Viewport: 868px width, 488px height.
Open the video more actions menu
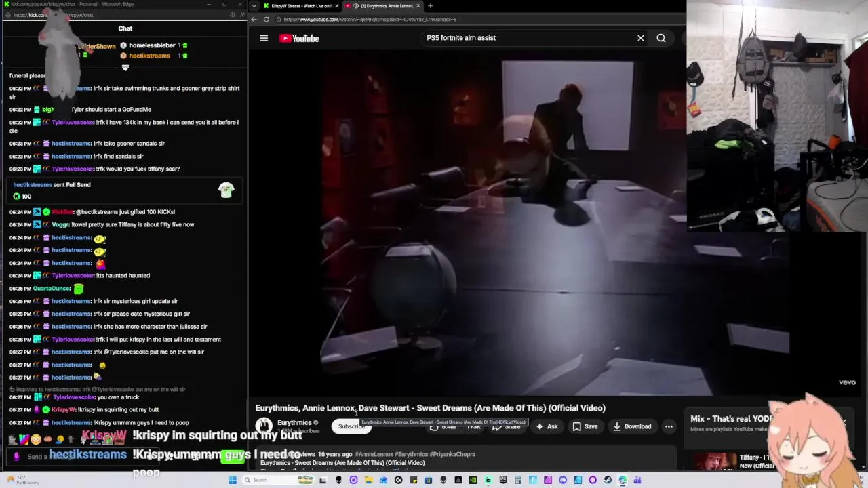(x=669, y=426)
